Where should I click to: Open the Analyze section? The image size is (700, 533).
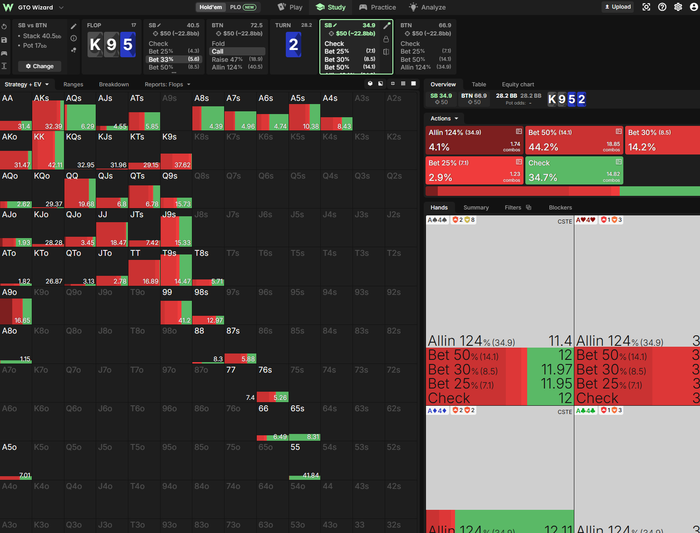[428, 7]
